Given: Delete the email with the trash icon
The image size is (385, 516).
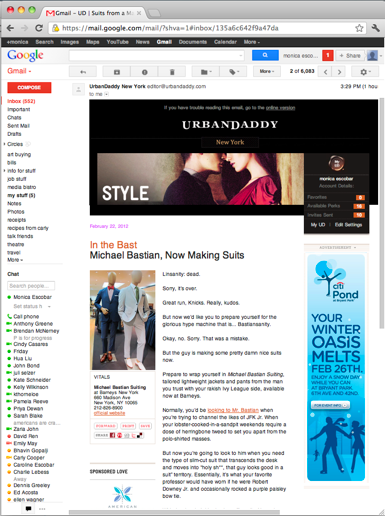Looking at the screenshot, I should point(172,72).
